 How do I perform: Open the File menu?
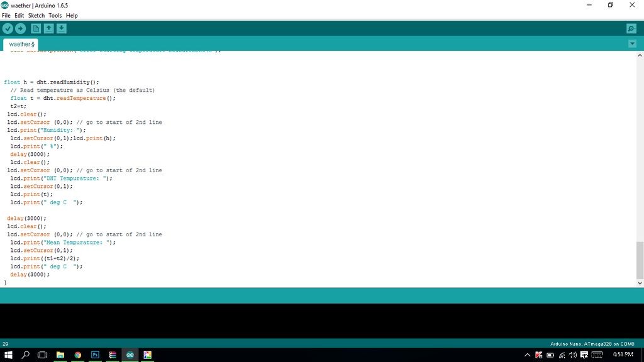pyautogui.click(x=6, y=15)
